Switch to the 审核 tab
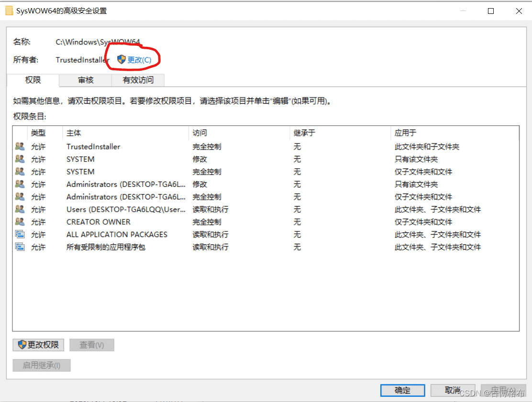The width and height of the screenshot is (532, 402). tap(86, 80)
